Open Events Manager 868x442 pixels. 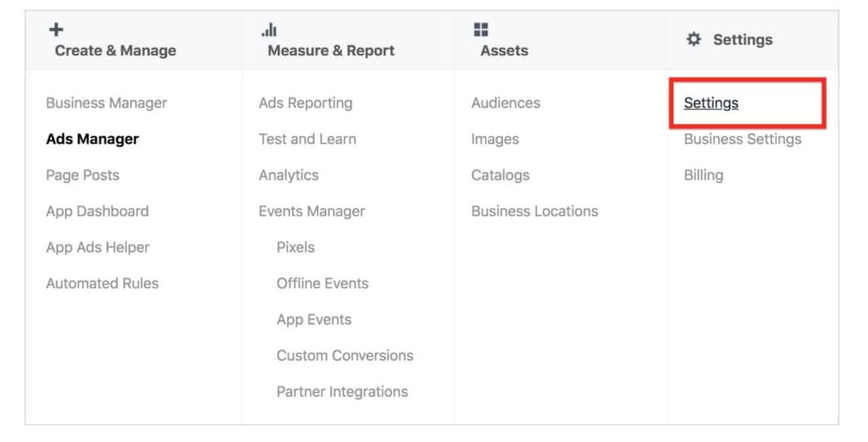click(x=312, y=211)
